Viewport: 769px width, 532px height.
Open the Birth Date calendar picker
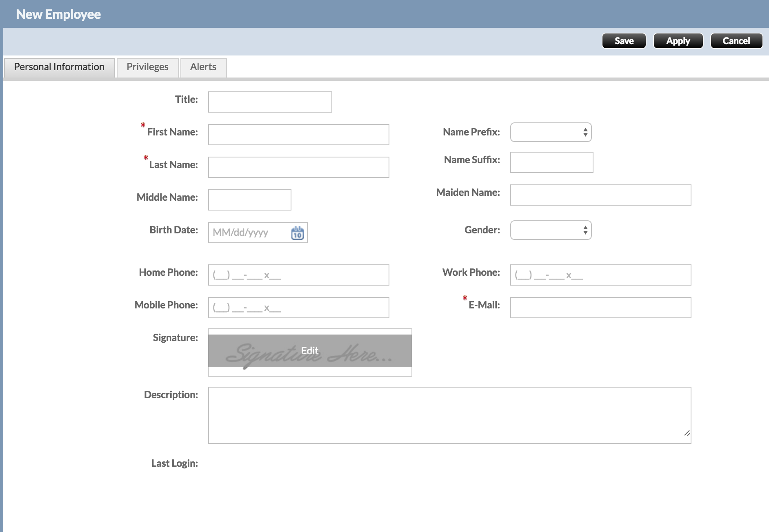click(x=297, y=233)
